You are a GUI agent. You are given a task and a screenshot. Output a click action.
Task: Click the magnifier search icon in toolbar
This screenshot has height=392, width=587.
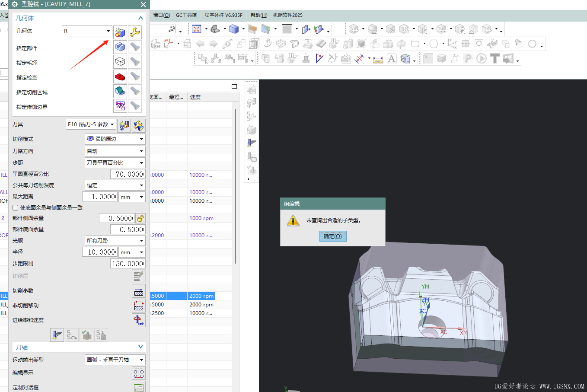[172, 29]
